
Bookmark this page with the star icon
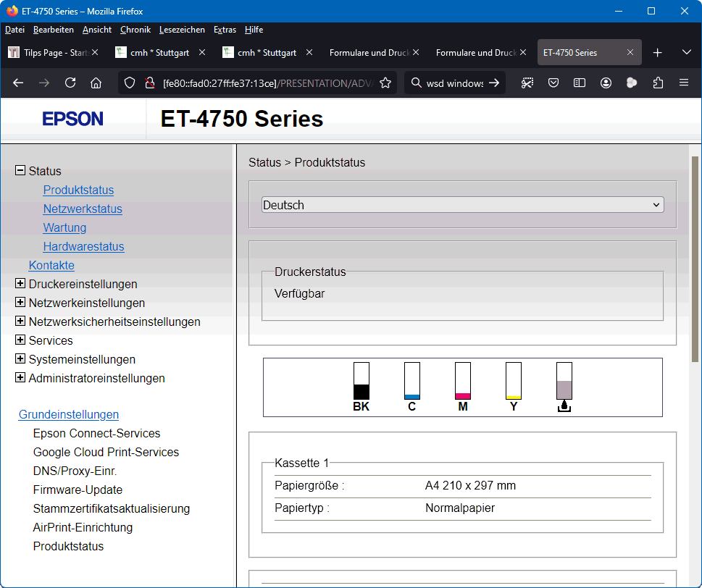385,83
